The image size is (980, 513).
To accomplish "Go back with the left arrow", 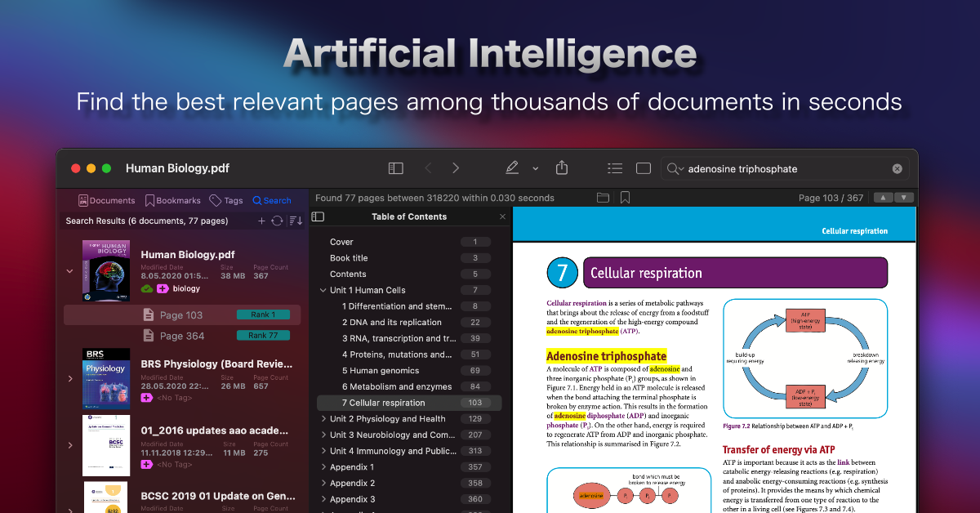I will point(428,168).
